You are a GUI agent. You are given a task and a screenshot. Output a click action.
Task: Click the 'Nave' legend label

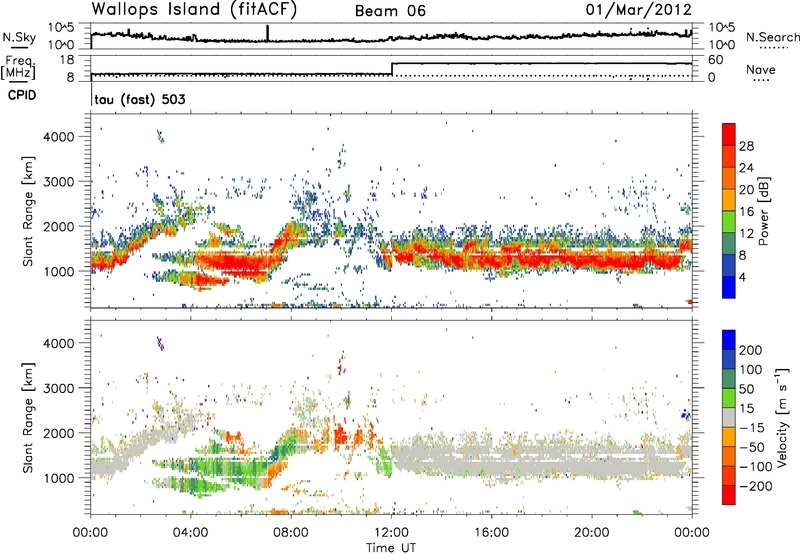point(761,69)
